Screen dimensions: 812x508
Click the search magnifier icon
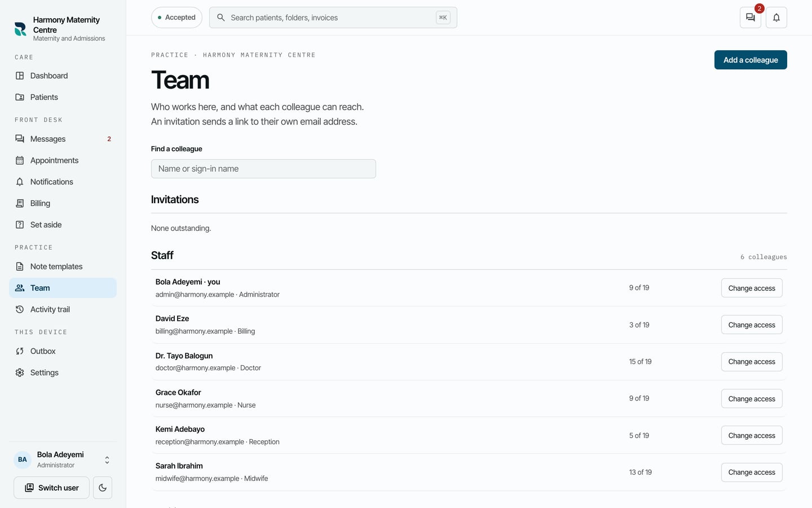(221, 17)
